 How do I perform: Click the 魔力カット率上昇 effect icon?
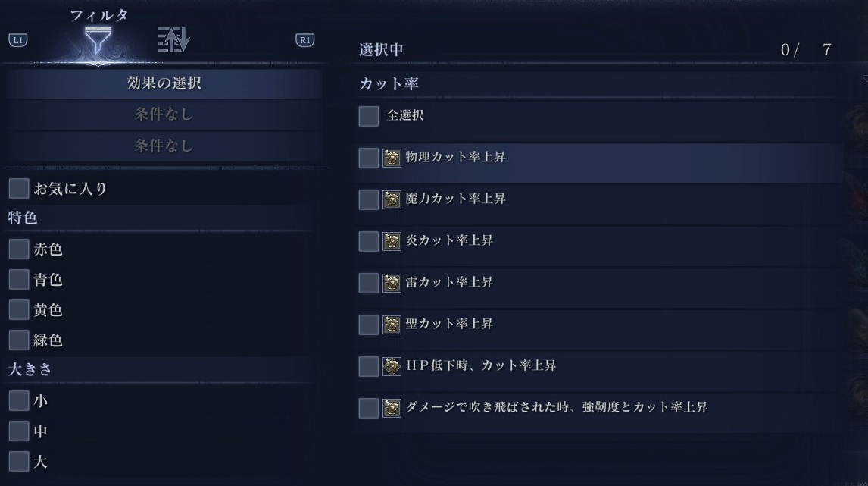392,199
